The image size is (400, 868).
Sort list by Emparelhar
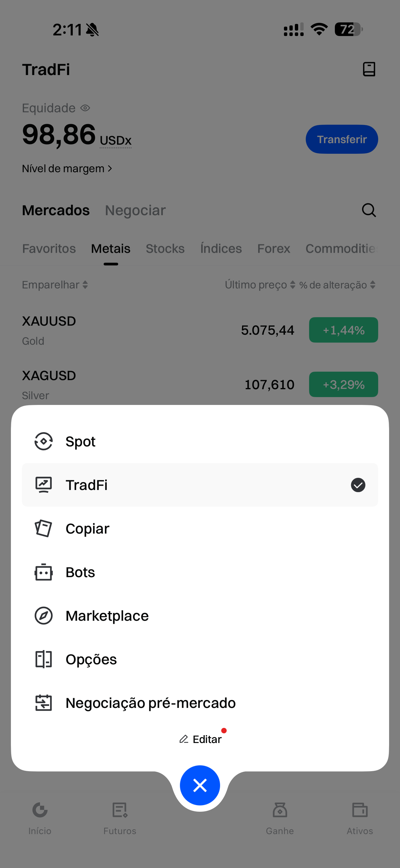tap(55, 285)
